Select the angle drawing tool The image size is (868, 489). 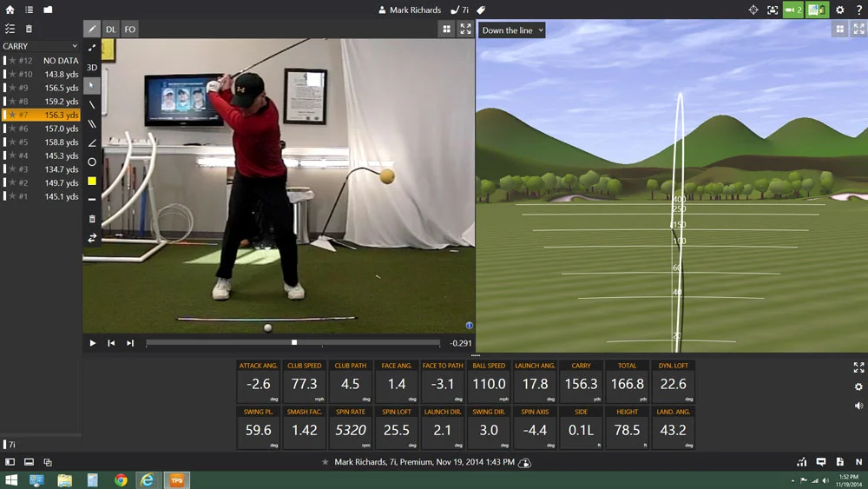click(x=92, y=142)
